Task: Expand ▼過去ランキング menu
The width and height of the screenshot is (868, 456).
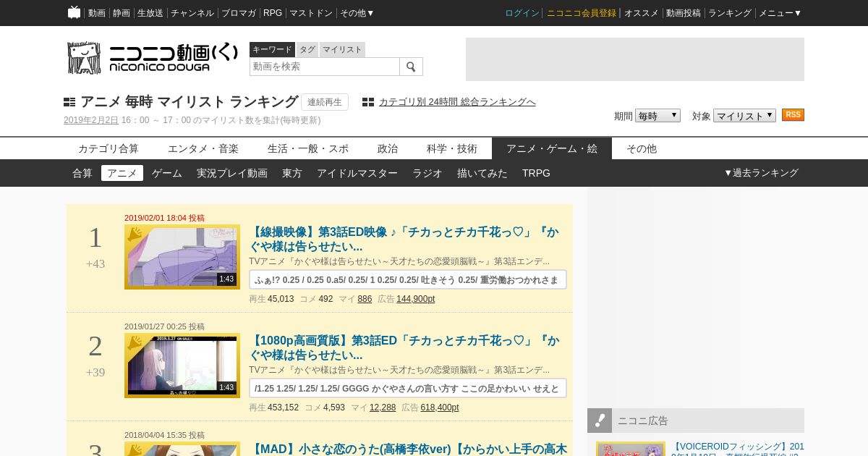Action: [x=761, y=173]
